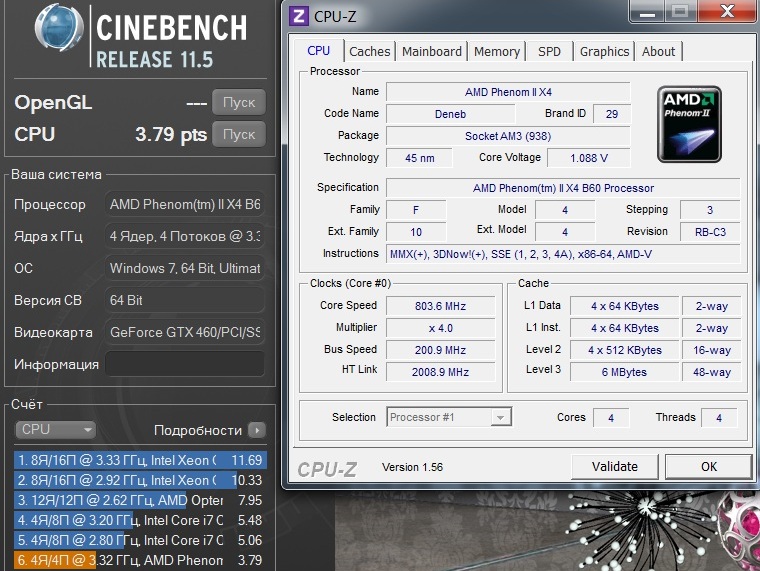Open the Mainboard tab
The image size is (760, 571).
(431, 51)
